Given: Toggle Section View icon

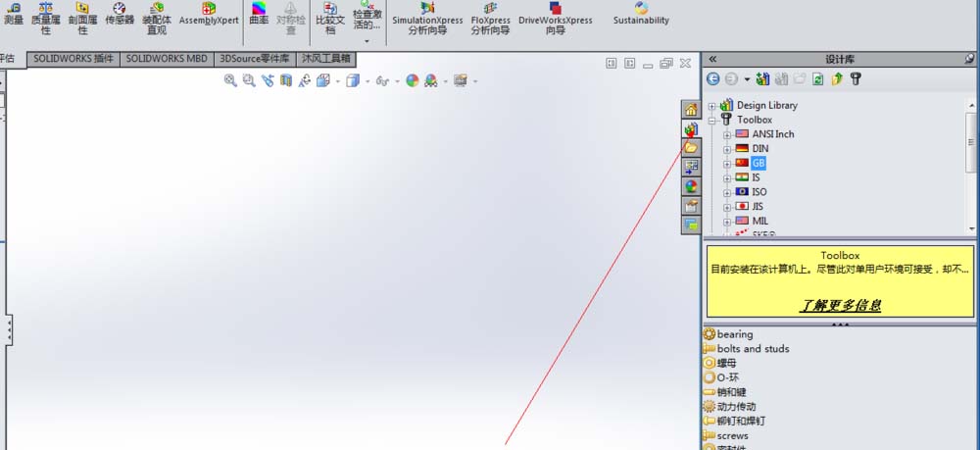Looking at the screenshot, I should tap(285, 80).
